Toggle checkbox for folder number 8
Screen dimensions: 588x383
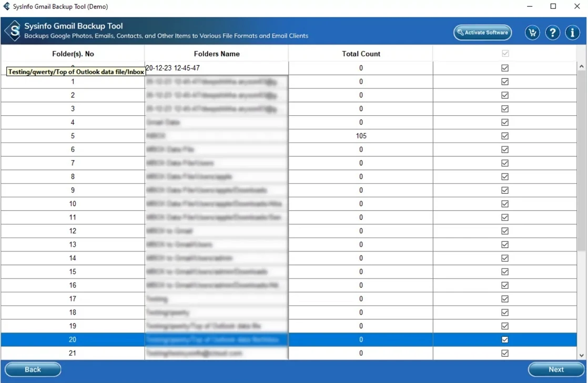click(x=505, y=176)
